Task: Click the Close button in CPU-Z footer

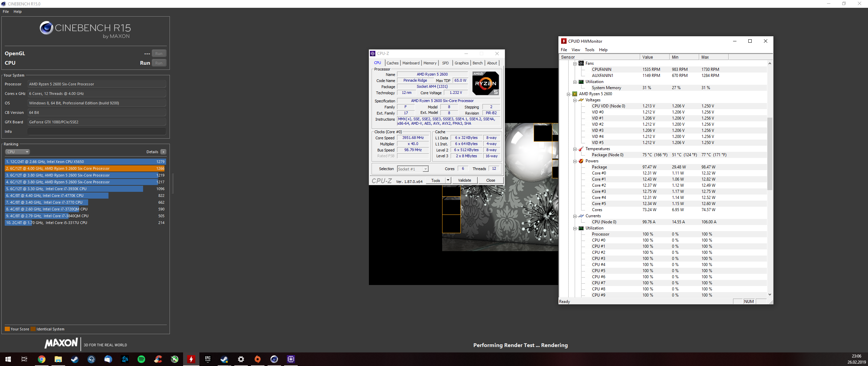Action: (491, 180)
